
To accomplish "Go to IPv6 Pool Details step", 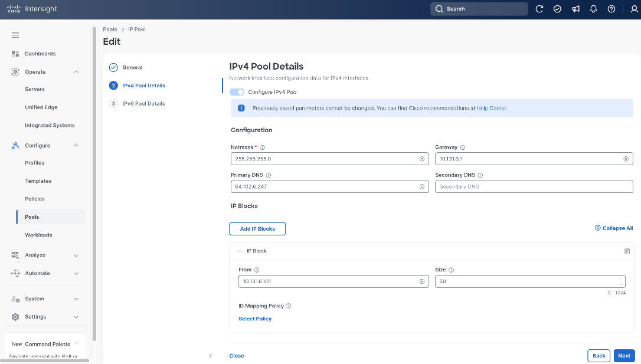I will click(x=143, y=104).
